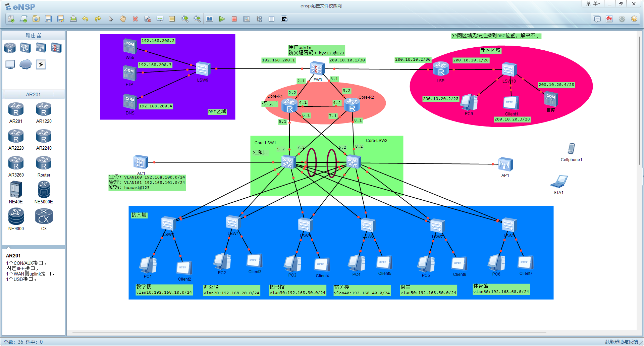
Task: Open the forum chat bubble icon
Action: (597, 19)
